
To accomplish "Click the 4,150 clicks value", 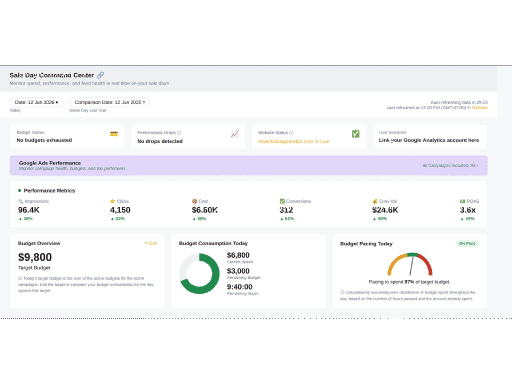I will [x=120, y=210].
